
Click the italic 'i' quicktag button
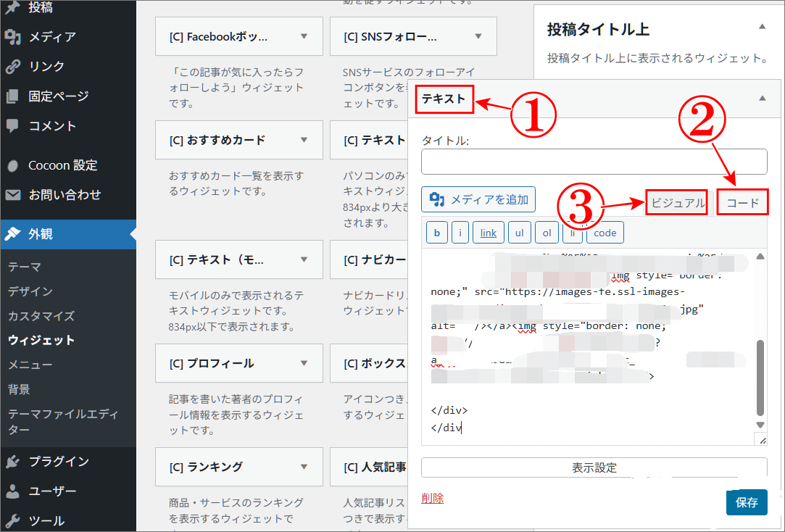point(460,233)
